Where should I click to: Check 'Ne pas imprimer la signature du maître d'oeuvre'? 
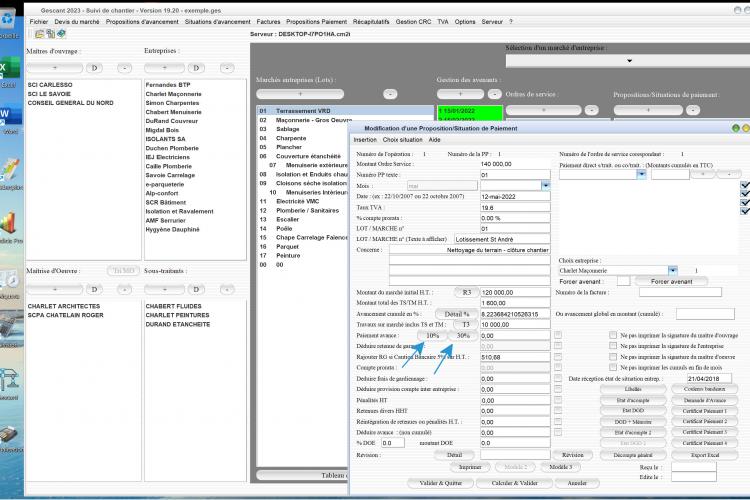tap(613, 356)
